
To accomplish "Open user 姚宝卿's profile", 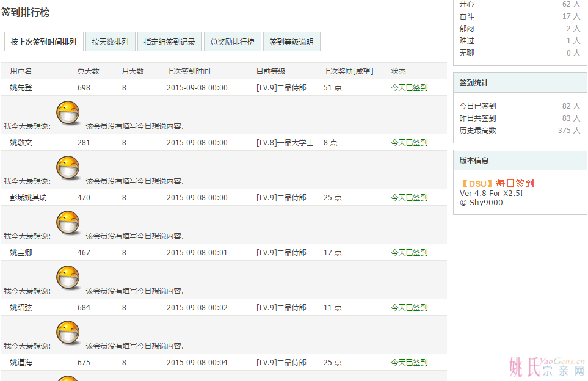I will (21, 252).
